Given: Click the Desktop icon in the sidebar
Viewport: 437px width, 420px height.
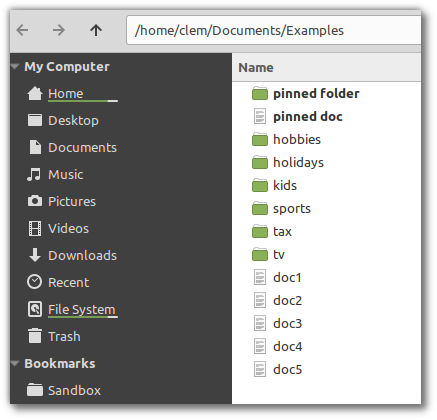Looking at the screenshot, I should click(x=35, y=120).
